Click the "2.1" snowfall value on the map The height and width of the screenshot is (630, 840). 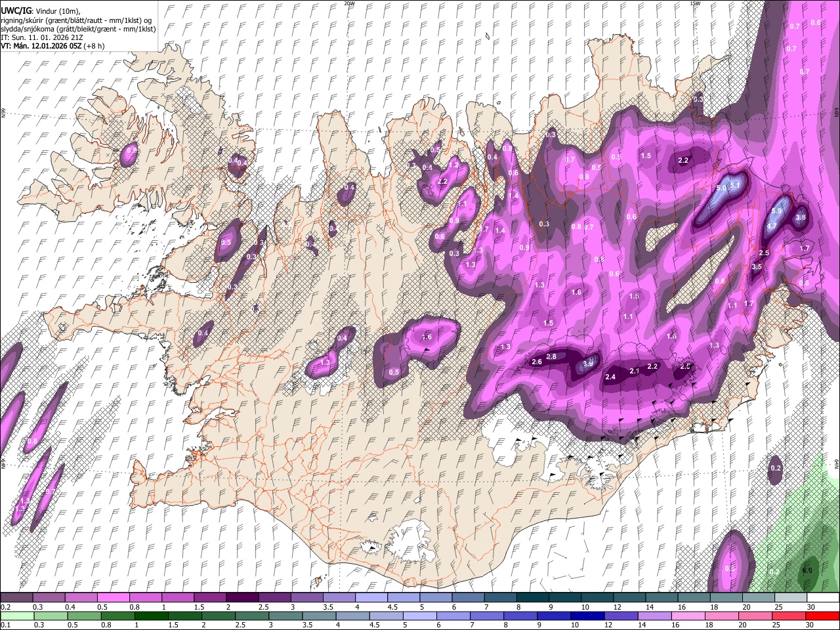635,371
